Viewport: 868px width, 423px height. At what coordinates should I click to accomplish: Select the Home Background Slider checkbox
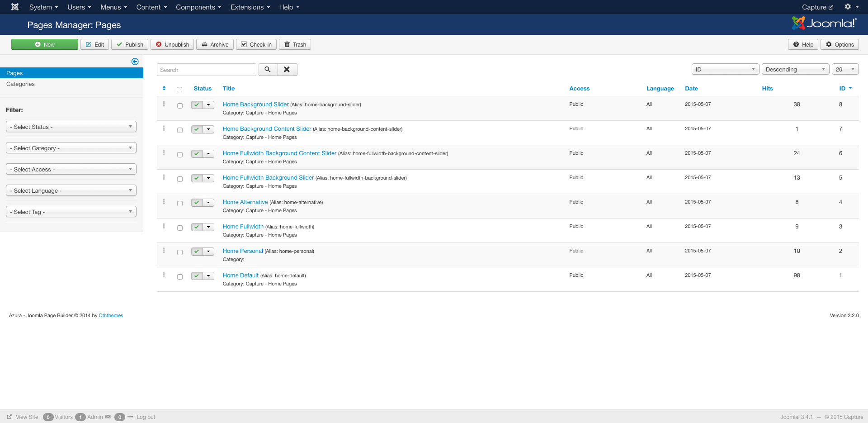coord(179,106)
